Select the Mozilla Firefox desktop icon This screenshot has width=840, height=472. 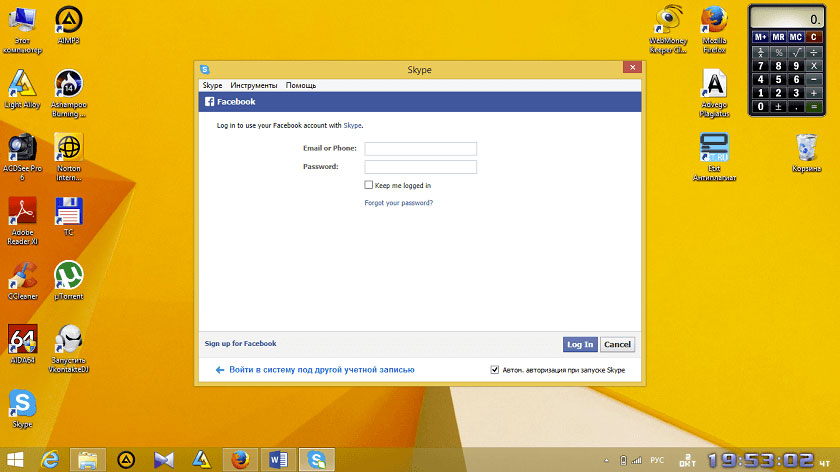click(714, 29)
